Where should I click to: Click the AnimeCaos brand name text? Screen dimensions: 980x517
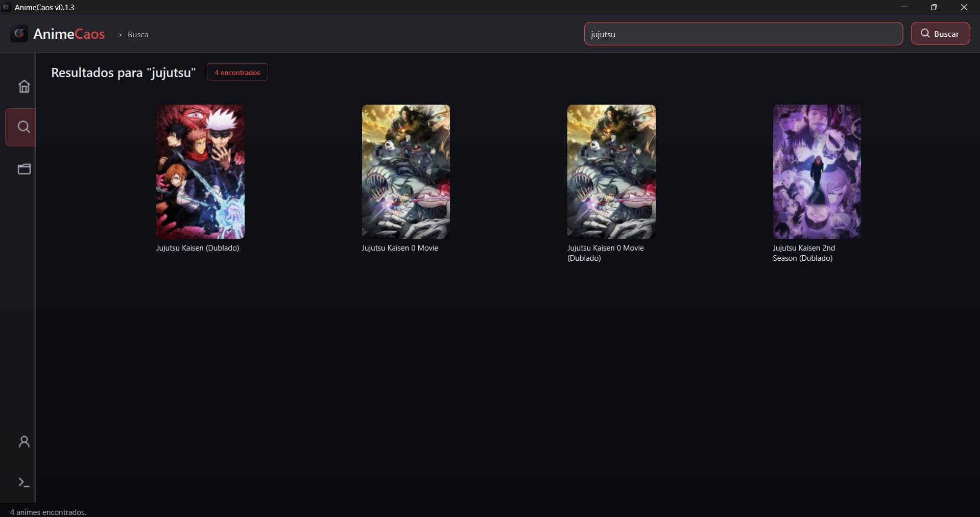click(69, 34)
